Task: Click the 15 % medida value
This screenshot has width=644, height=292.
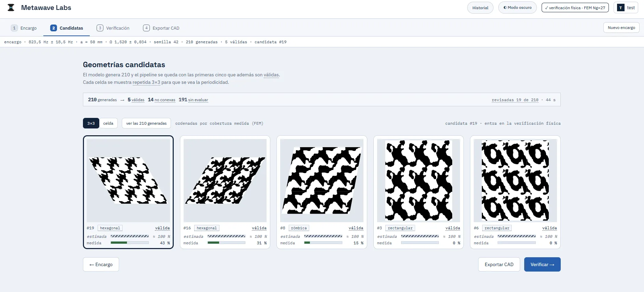Action: [358, 243]
